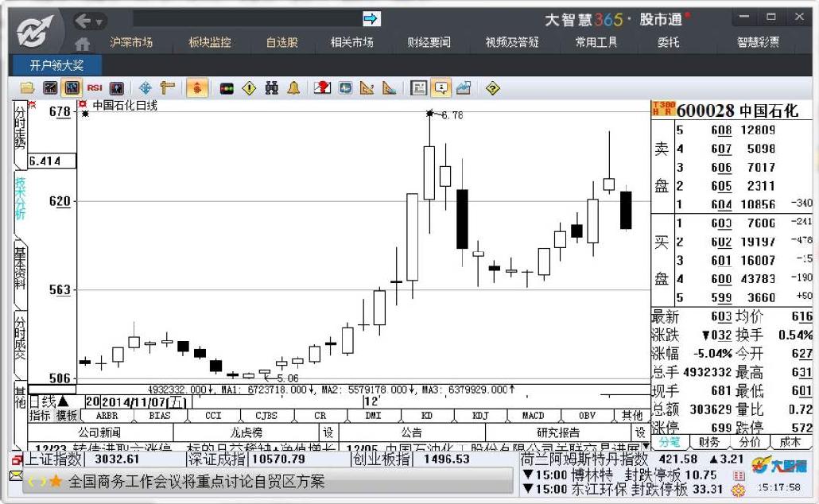
Task: Open the 常用工具 menu
Action: pyautogui.click(x=596, y=43)
